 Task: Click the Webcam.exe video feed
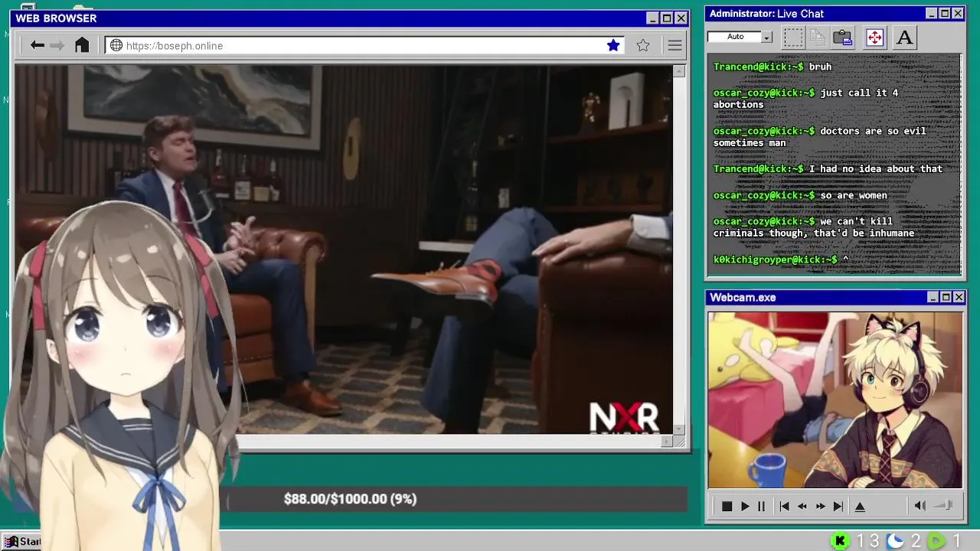[x=835, y=399]
